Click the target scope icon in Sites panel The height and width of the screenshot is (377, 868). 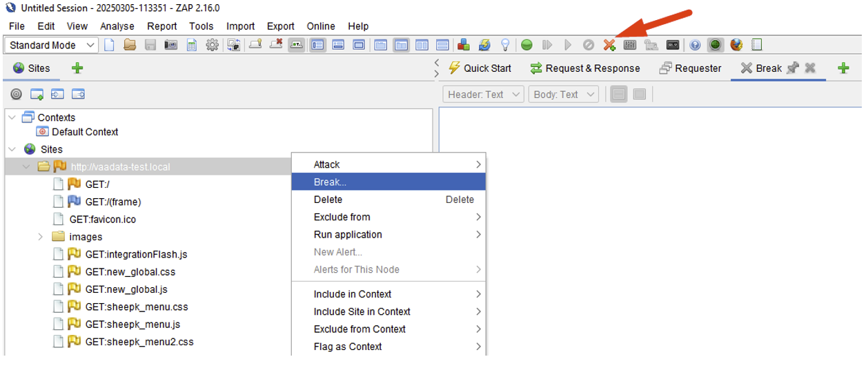[17, 94]
